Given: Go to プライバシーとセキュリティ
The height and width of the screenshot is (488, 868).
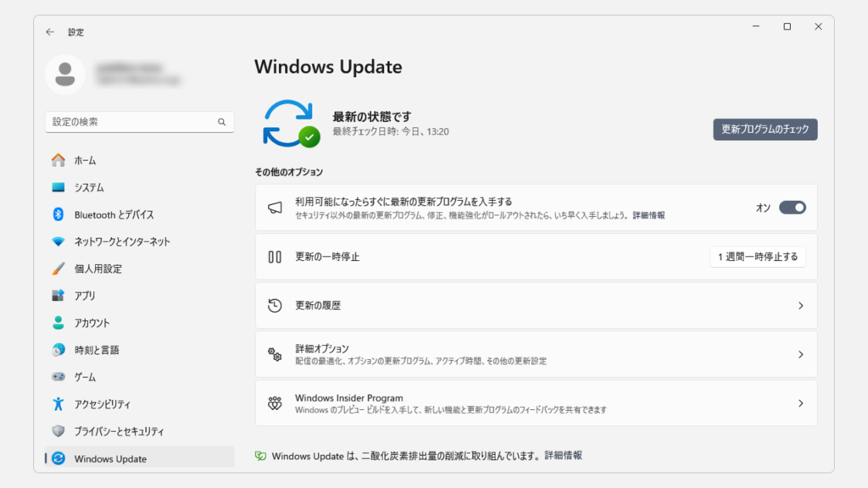Looking at the screenshot, I should [140, 431].
